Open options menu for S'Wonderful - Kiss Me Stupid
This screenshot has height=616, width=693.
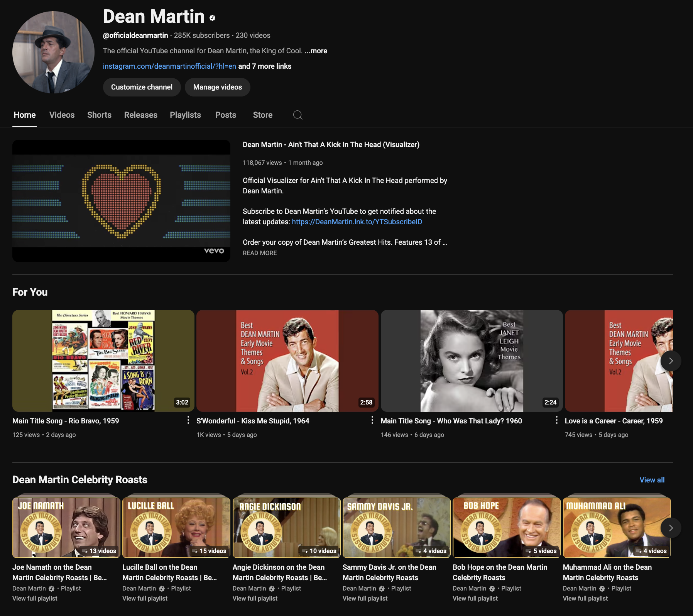click(372, 420)
